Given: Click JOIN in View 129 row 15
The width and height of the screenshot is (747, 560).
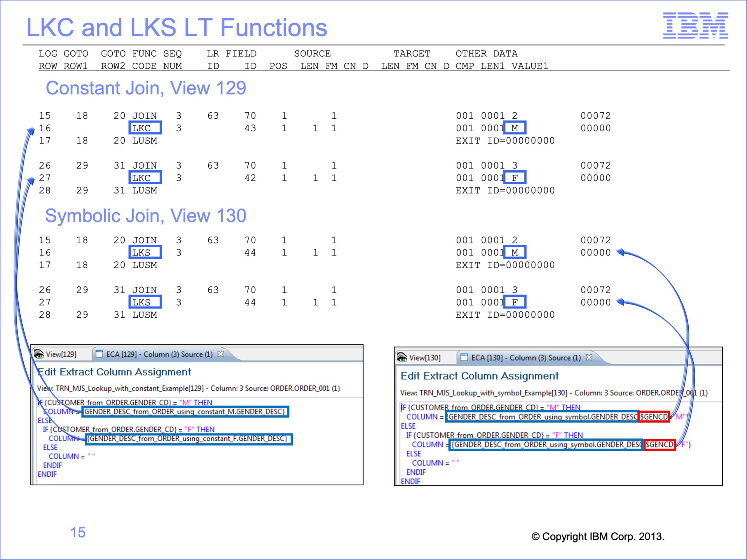Looking at the screenshot, I should coord(144,116).
